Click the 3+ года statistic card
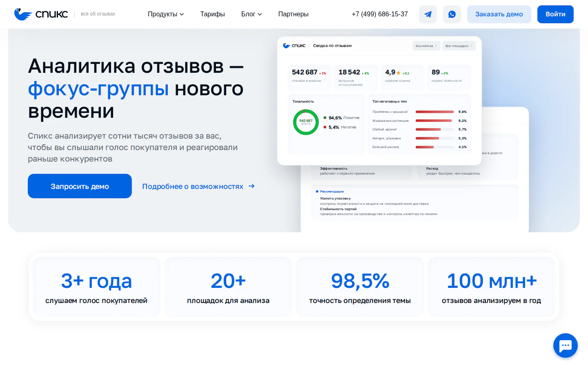This screenshot has height=368, width=588. coord(96,287)
